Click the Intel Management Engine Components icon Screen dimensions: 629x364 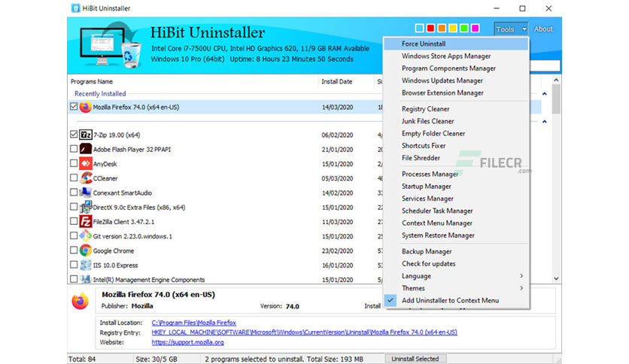coord(86,279)
